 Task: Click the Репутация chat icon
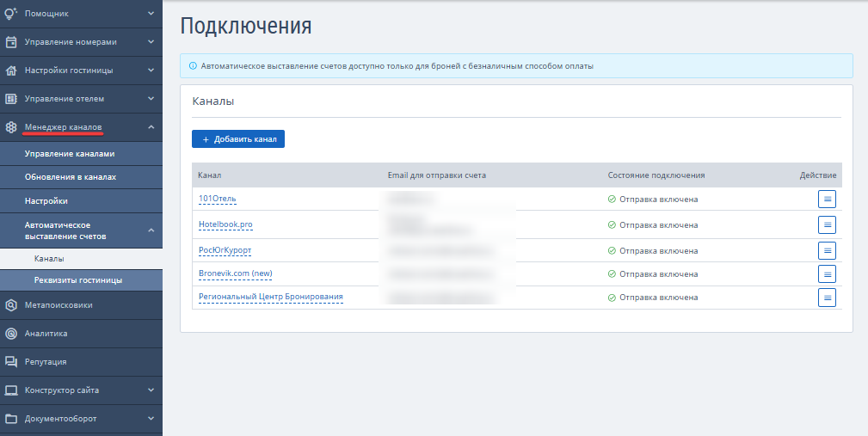pyautogui.click(x=11, y=362)
